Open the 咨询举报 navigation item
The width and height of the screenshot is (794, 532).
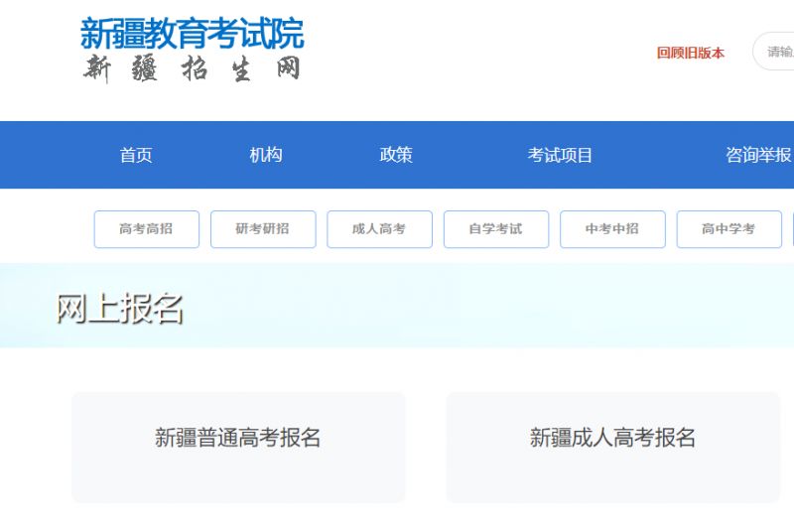click(758, 155)
